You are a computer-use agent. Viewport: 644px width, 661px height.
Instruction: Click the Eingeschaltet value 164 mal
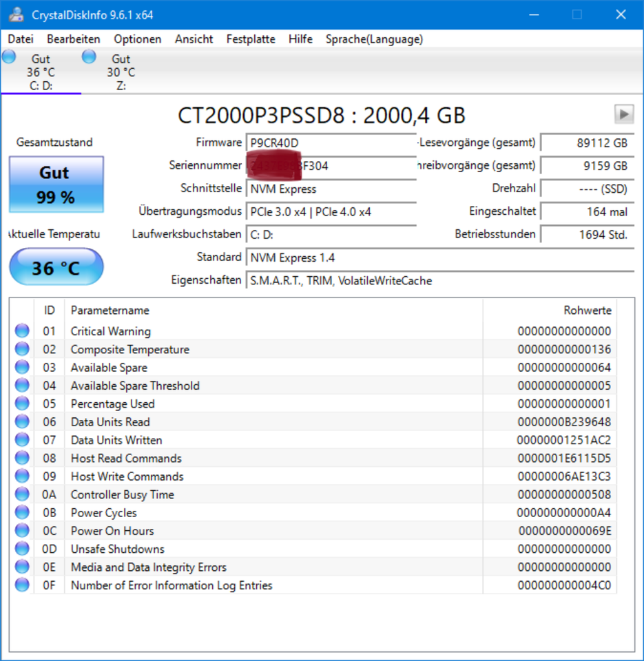pyautogui.click(x=588, y=211)
